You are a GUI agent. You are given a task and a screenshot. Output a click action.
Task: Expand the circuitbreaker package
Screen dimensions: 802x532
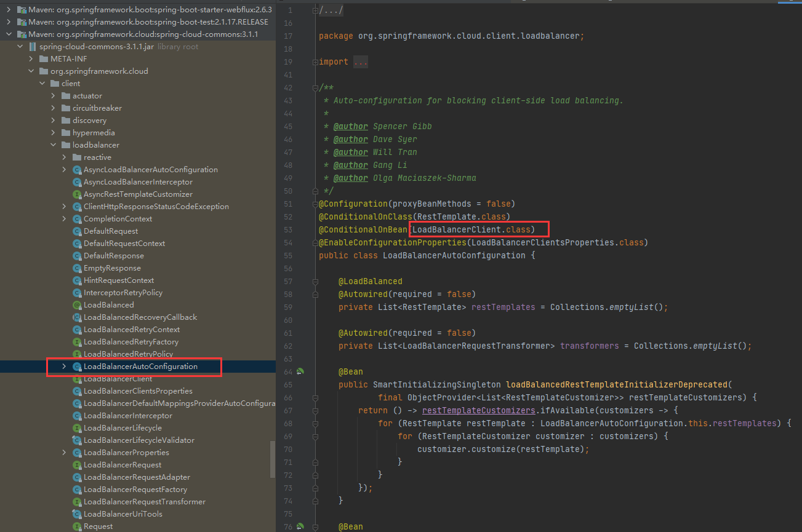tap(54, 108)
